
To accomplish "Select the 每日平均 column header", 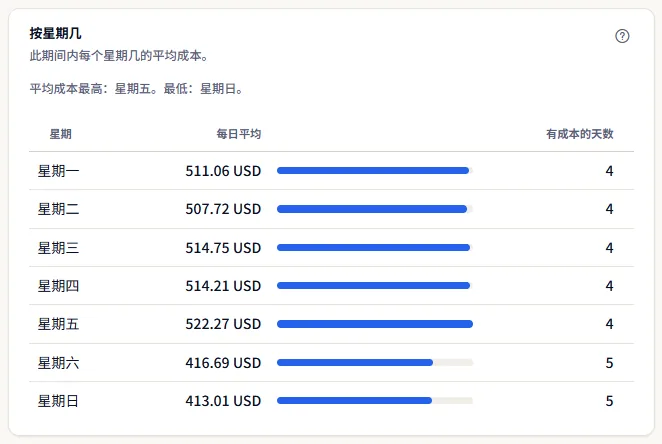I will pyautogui.click(x=239, y=134).
